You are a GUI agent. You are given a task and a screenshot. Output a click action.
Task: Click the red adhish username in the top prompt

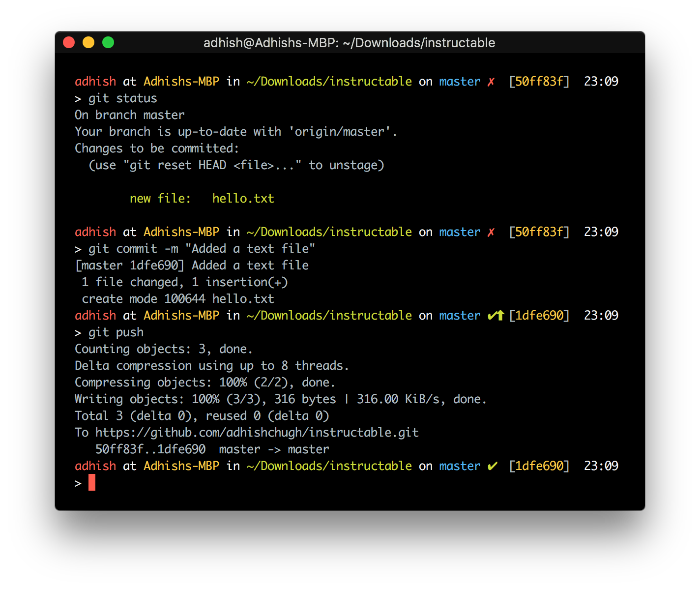tap(95, 82)
